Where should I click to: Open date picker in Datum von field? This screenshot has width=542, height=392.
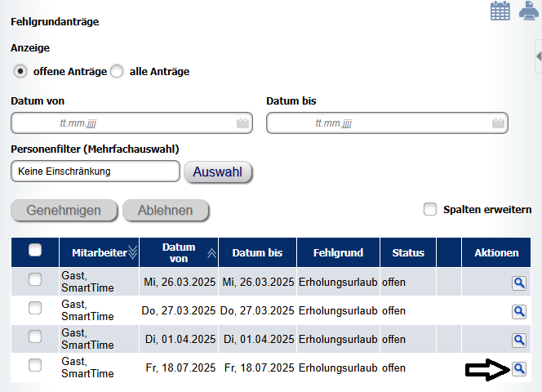pos(242,122)
